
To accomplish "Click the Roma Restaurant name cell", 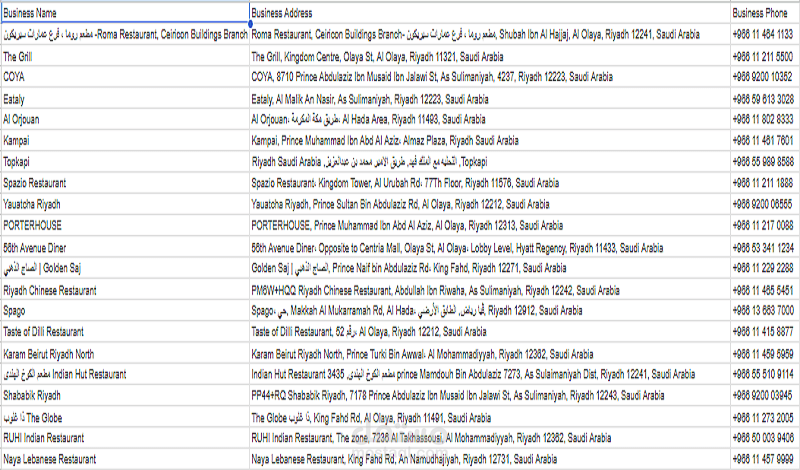I will pos(125,34).
